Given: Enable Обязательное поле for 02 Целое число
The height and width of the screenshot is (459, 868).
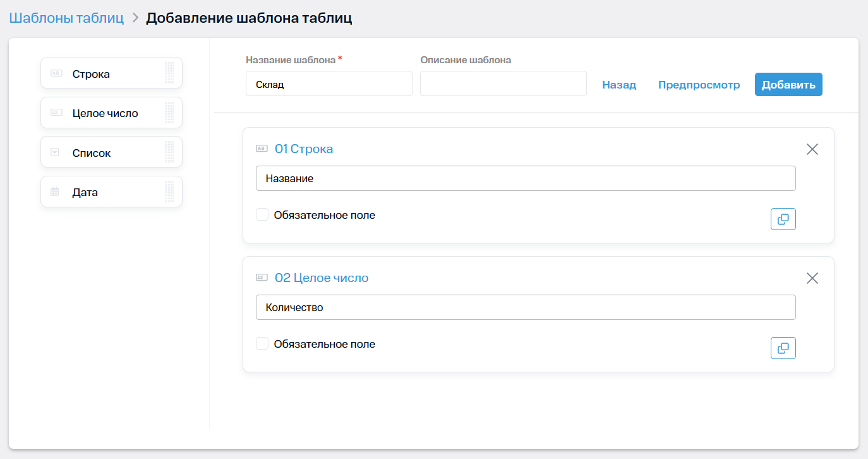Looking at the screenshot, I should [x=262, y=344].
